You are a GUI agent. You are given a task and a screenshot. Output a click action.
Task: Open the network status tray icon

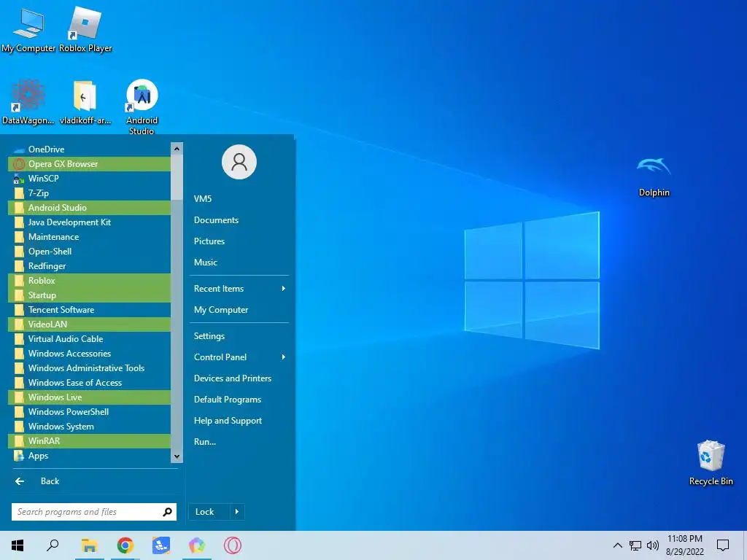tap(635, 545)
